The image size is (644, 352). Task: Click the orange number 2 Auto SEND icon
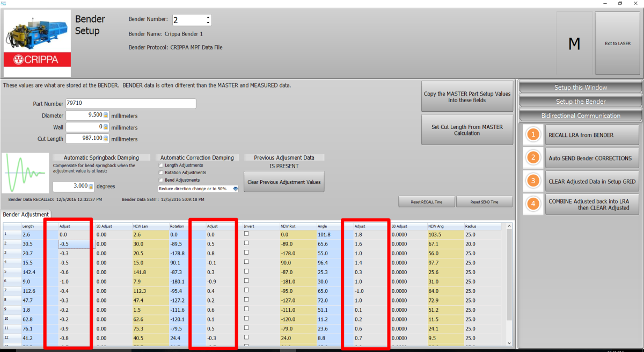(532, 158)
